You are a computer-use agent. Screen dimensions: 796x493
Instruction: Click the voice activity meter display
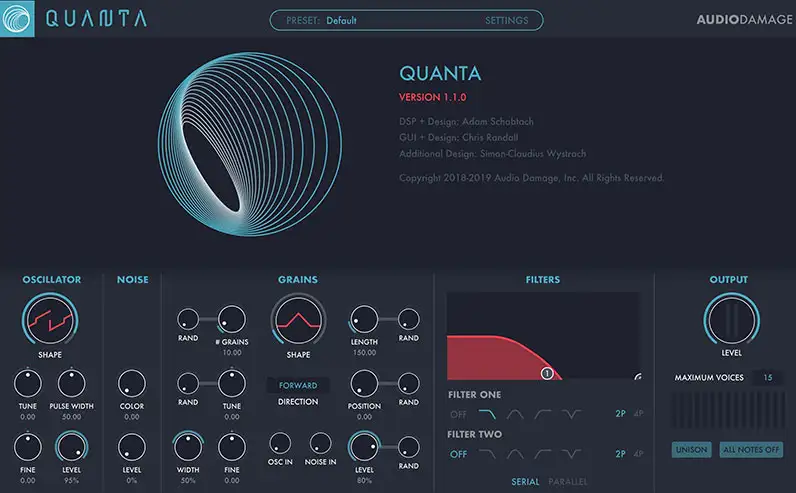pyautogui.click(x=728, y=410)
